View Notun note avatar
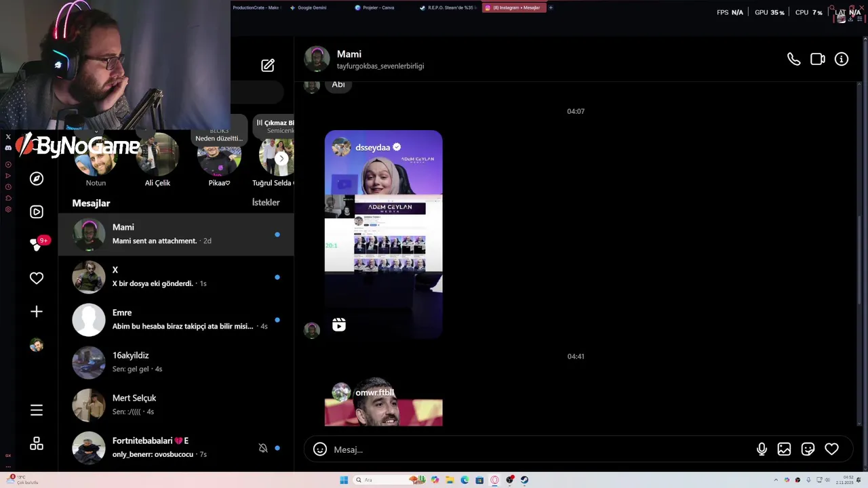The image size is (868, 488). click(96, 156)
